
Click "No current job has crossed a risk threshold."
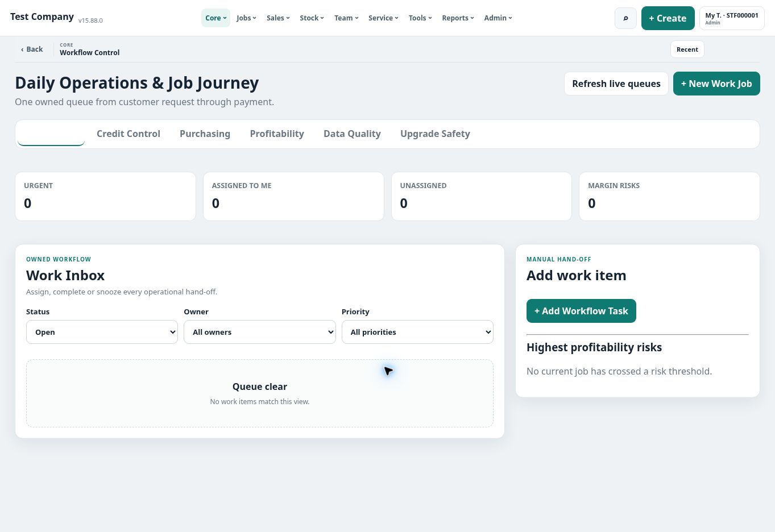619,371
